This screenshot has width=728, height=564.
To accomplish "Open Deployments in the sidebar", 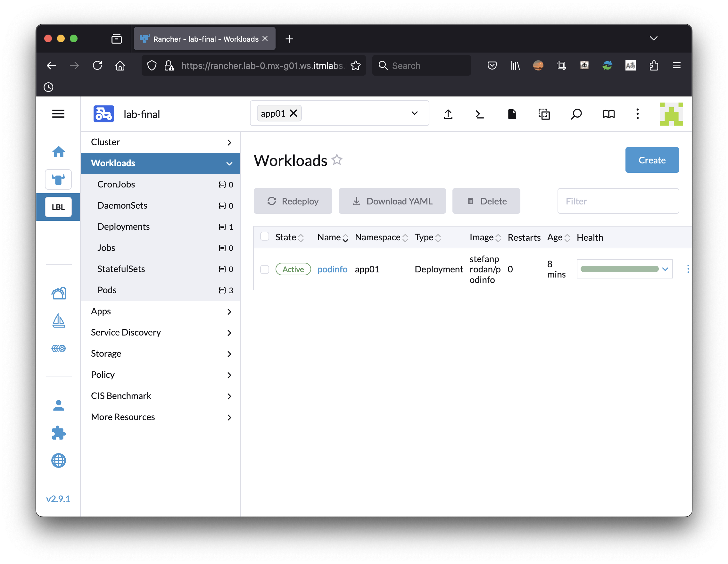I will click(x=160, y=227).
